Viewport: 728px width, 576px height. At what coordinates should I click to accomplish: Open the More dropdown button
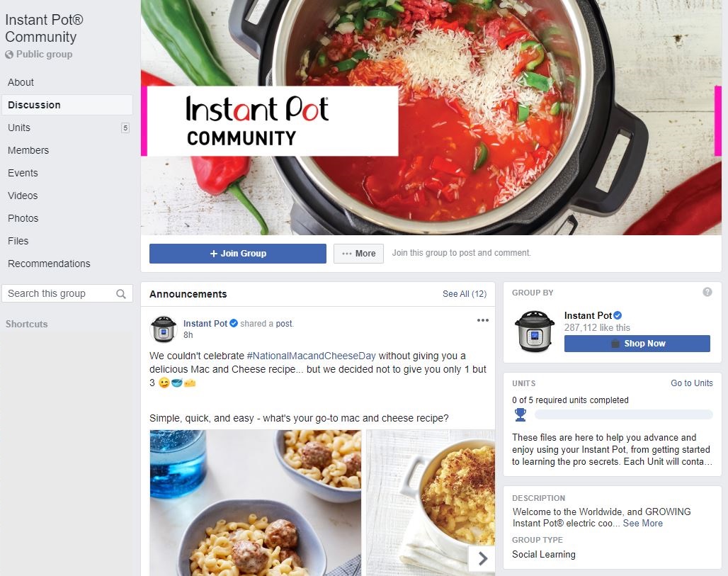tap(358, 254)
